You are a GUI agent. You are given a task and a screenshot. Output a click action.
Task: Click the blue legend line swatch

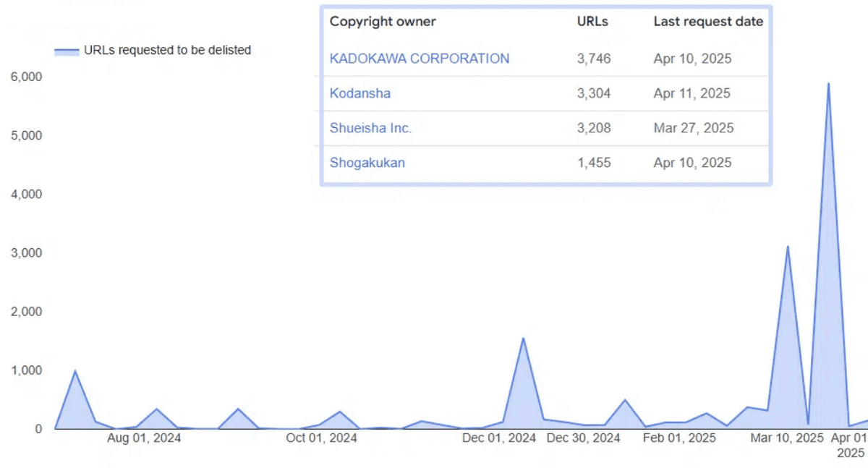(67, 51)
